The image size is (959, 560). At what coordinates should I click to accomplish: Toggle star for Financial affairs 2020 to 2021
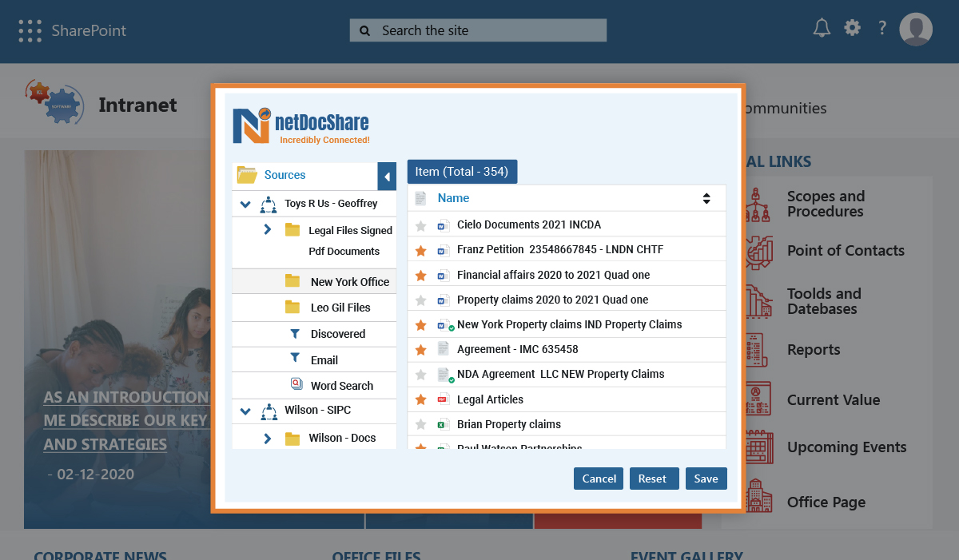[421, 276]
